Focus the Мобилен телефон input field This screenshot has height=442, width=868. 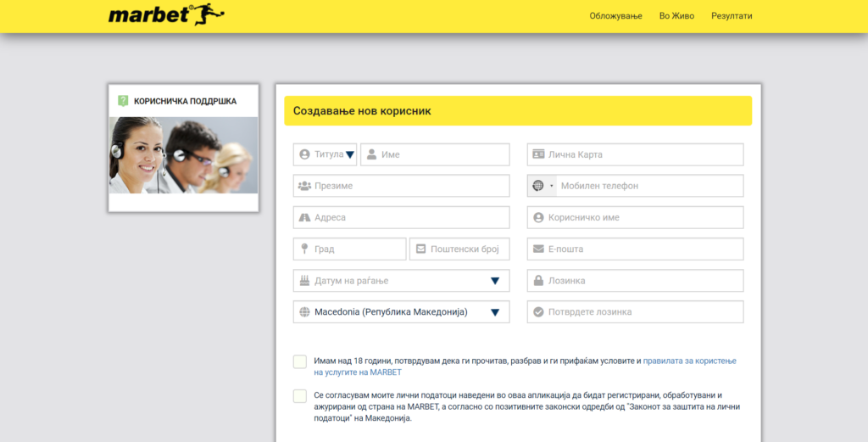[650, 186]
